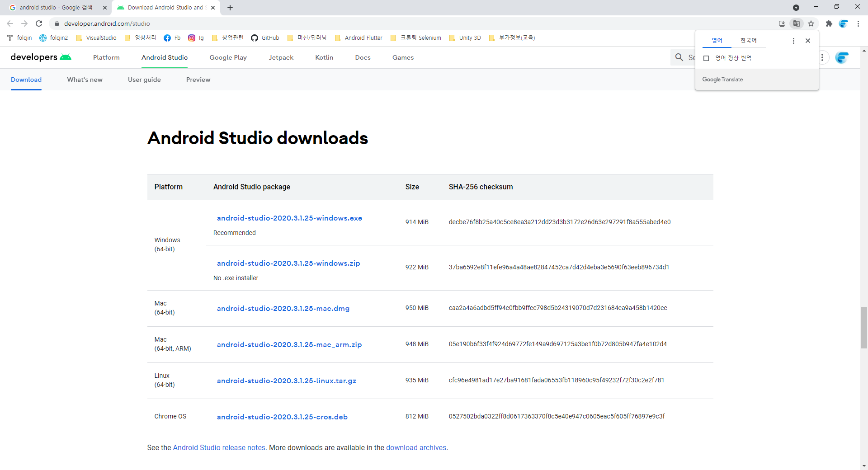Click the developers Android logo
868x470 pixels.
pyautogui.click(x=41, y=57)
